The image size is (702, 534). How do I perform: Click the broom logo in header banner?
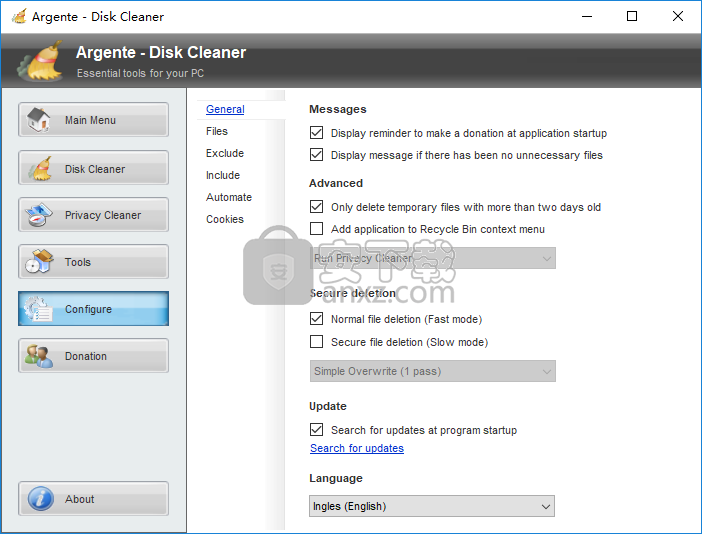(40, 61)
